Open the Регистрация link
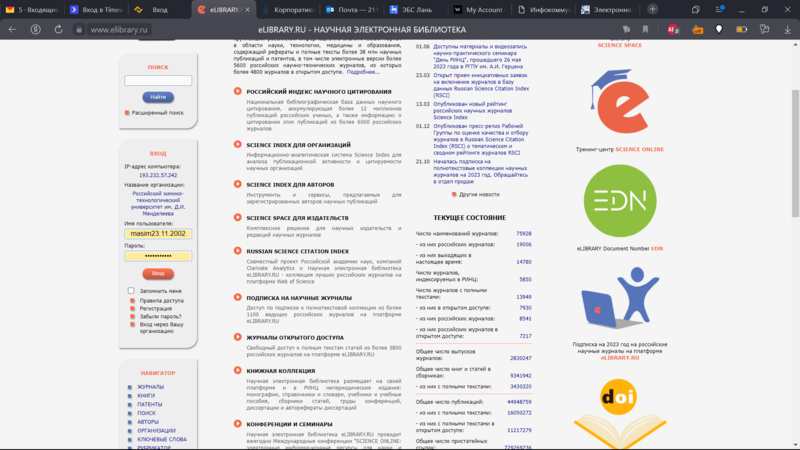The height and width of the screenshot is (450, 800). click(156, 308)
